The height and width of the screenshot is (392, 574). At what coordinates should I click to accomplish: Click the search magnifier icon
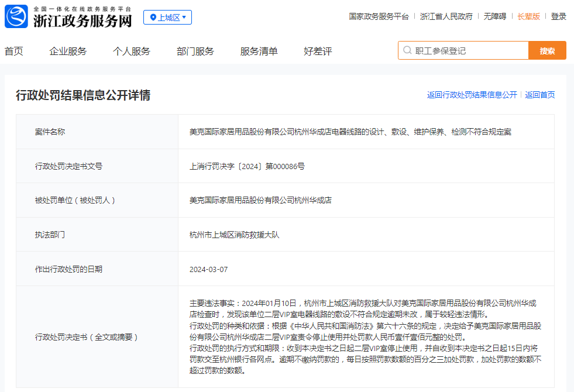click(x=407, y=50)
